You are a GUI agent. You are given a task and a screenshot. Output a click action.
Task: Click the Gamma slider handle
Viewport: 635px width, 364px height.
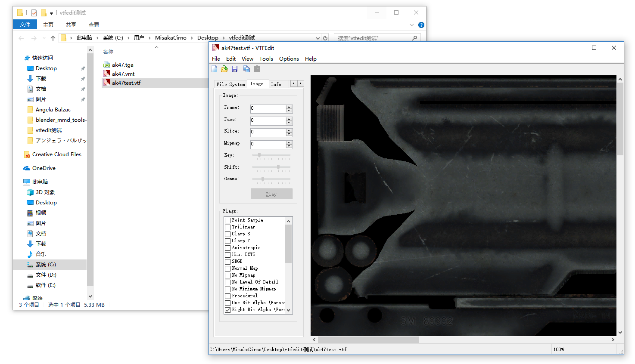(x=263, y=179)
